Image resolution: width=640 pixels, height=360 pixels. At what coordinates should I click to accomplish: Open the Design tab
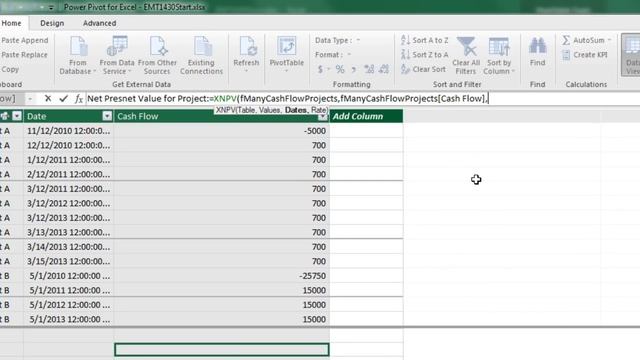52,23
